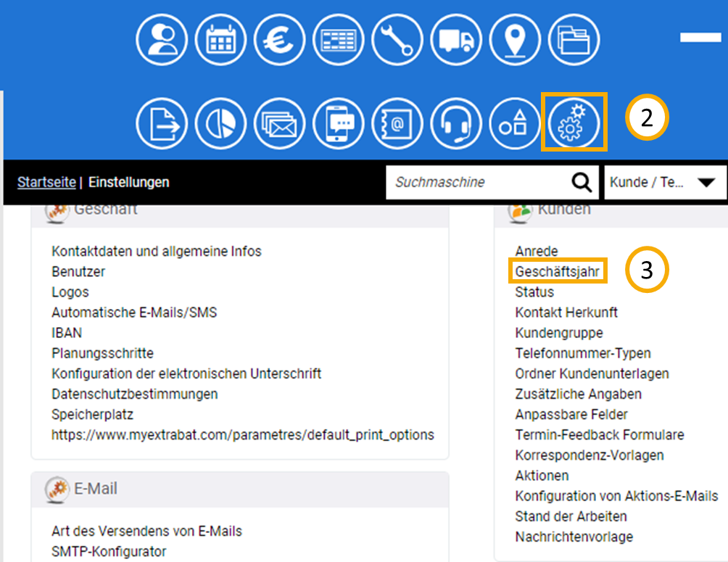
Task: Click the folders documents icon
Action: pyautogui.click(x=574, y=39)
